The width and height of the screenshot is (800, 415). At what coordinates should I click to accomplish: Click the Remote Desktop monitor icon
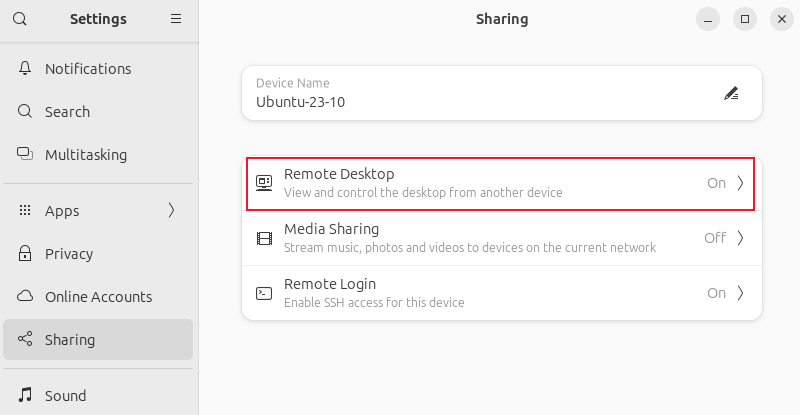point(264,183)
